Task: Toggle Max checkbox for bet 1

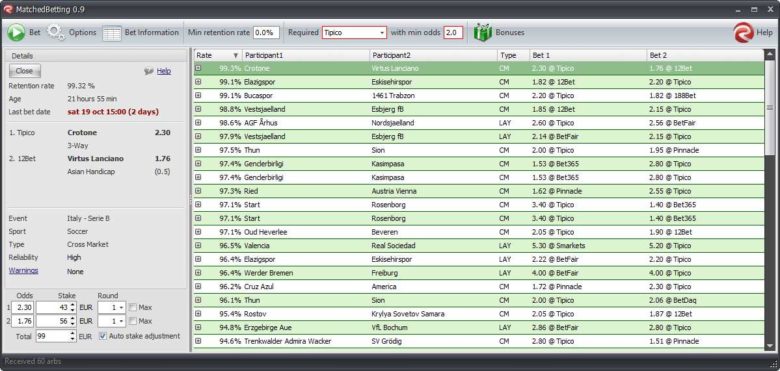Action: point(132,307)
